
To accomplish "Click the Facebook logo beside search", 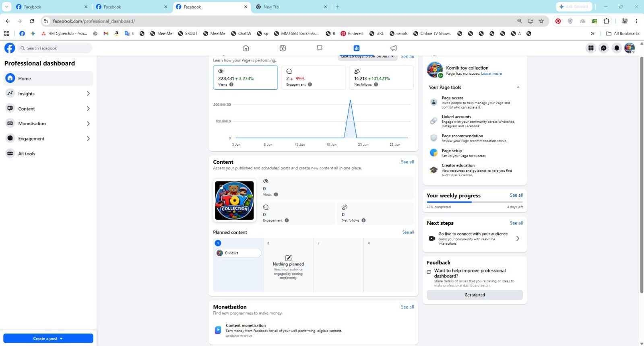I will [x=10, y=48].
